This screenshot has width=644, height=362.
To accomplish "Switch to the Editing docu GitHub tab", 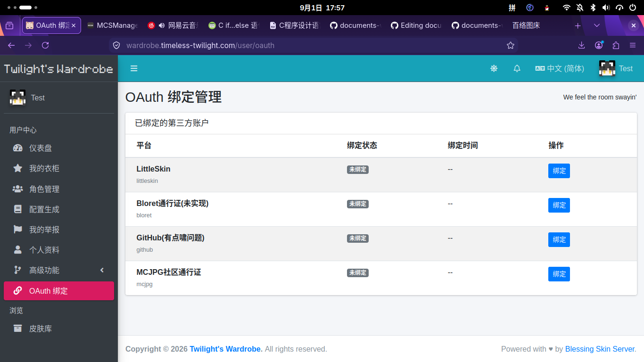I will point(416,25).
